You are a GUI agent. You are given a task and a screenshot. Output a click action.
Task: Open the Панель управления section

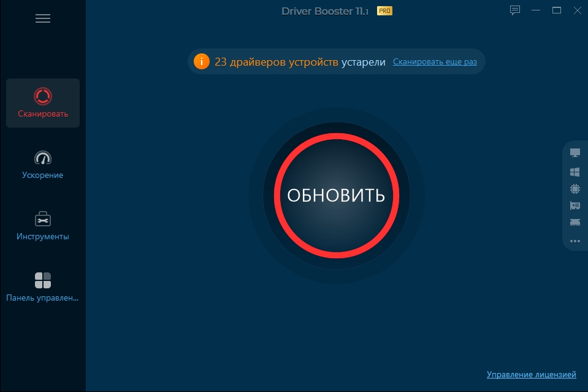(43, 287)
